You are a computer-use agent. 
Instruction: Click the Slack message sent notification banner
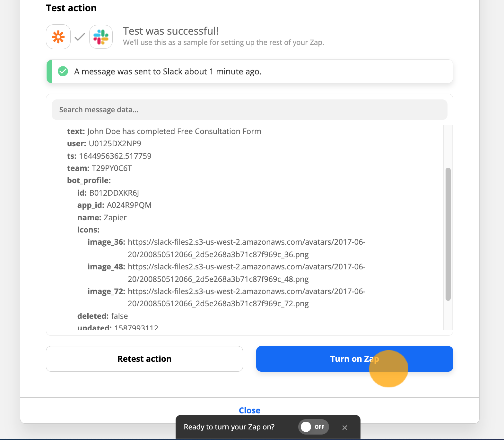click(249, 71)
